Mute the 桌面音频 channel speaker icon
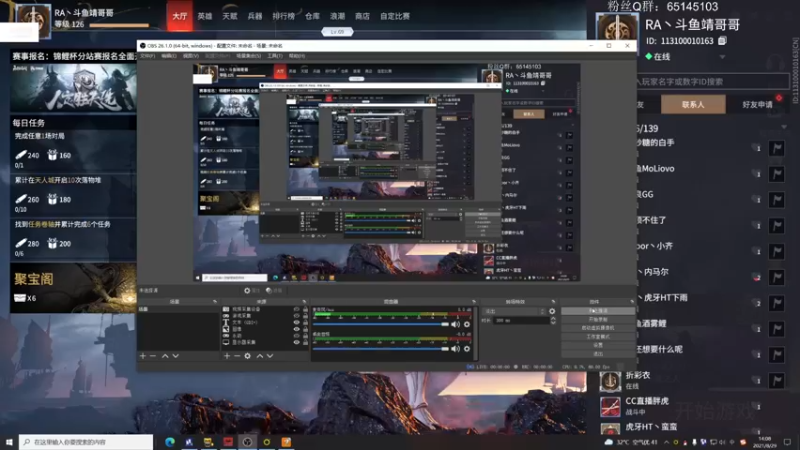Viewport: 800px width, 450px height. click(x=456, y=349)
